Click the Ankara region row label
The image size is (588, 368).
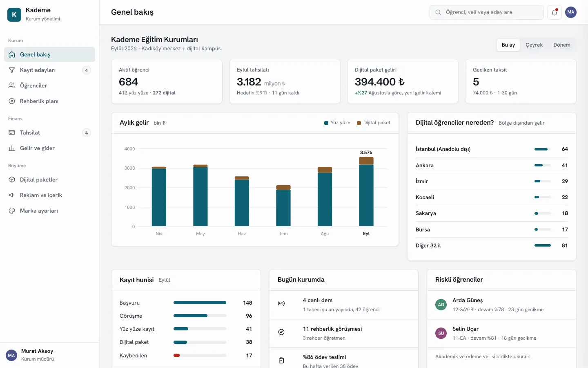click(425, 165)
